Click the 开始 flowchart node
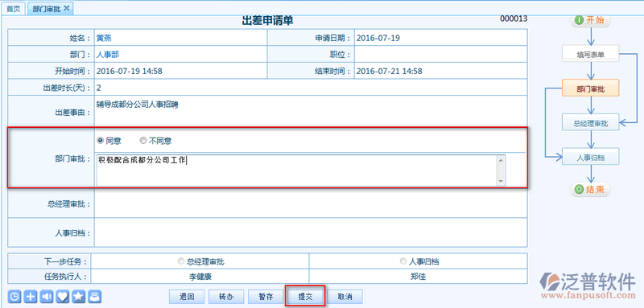The image size is (644, 308). coord(590,20)
